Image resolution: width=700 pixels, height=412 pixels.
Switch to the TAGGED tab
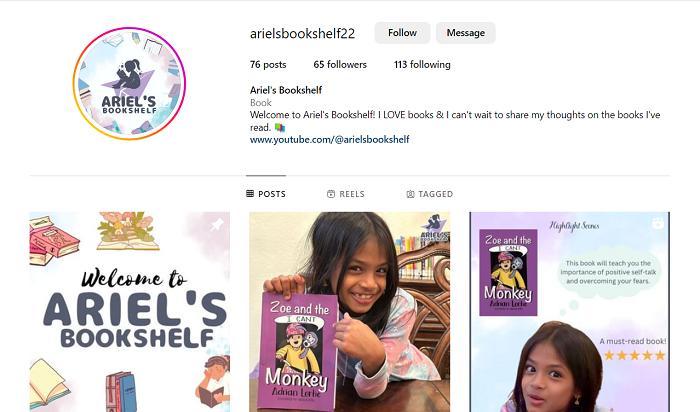(x=429, y=194)
